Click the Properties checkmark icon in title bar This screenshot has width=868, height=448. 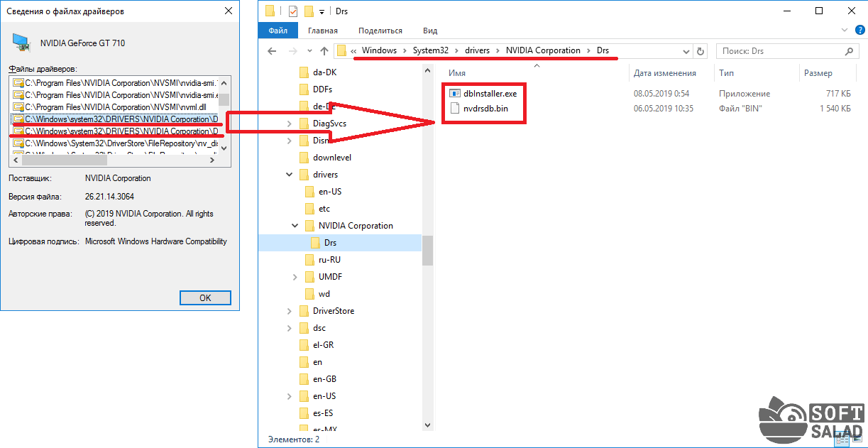[294, 11]
